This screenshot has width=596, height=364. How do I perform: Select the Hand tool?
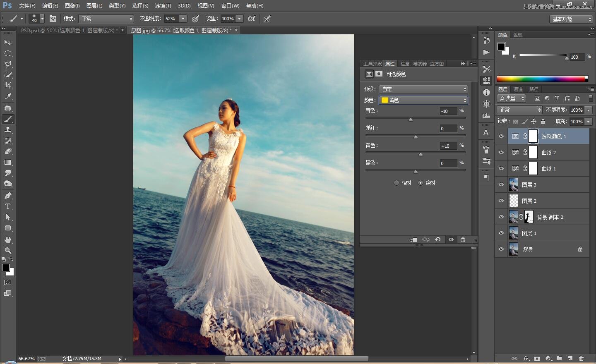7,240
